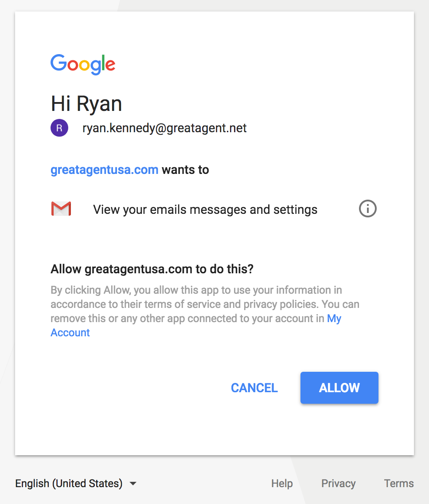This screenshot has height=504, width=429.
Task: Click the Google logo
Action: click(83, 65)
